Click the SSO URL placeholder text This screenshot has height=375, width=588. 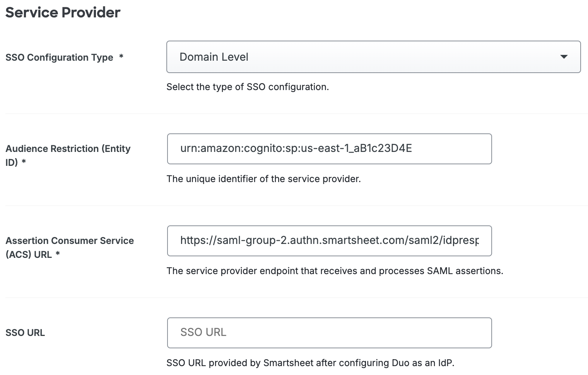tap(203, 332)
